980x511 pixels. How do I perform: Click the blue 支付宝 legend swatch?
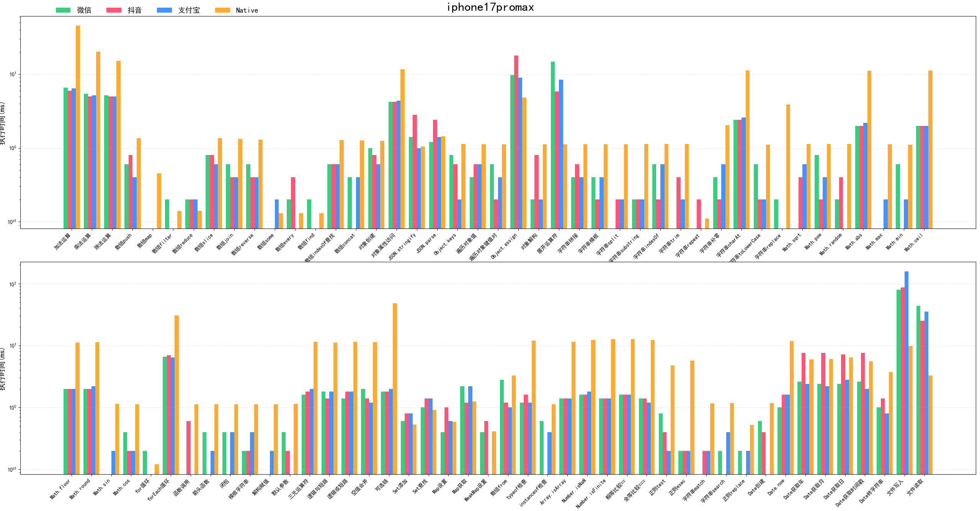coord(164,10)
